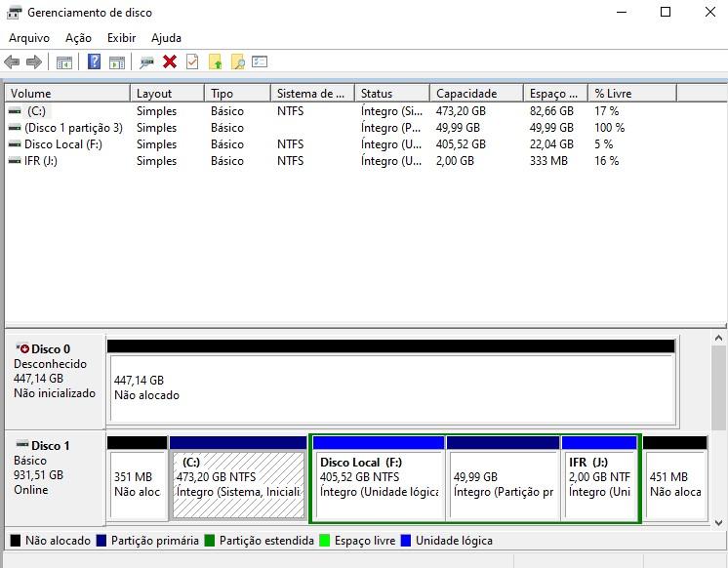Click the blue Unidade lógica legend swatch

pyautogui.click(x=406, y=541)
